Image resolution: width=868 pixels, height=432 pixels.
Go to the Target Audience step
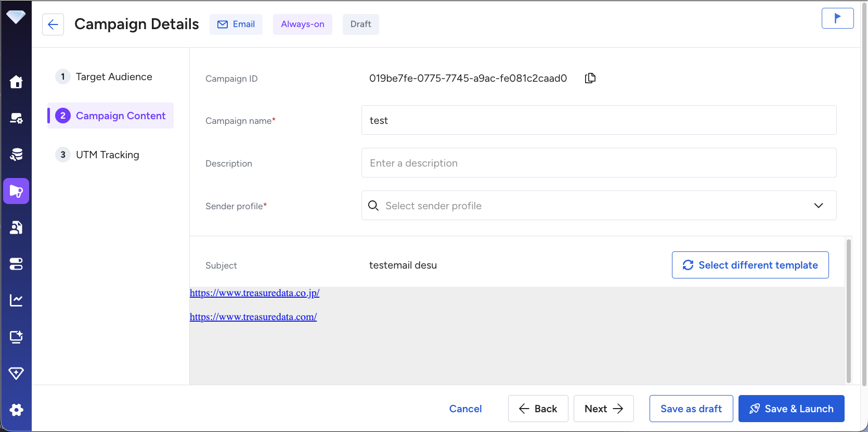coord(114,77)
